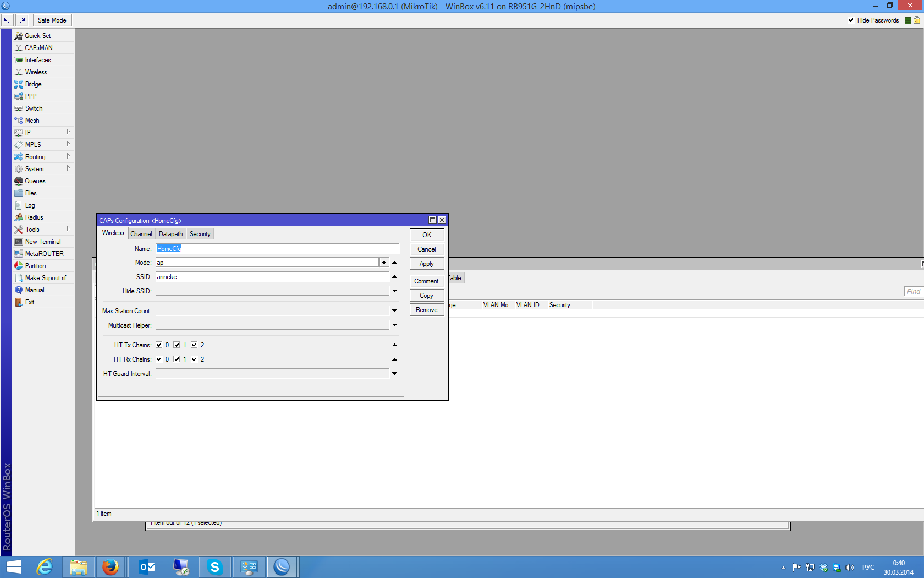
Task: Switch to the Datapath tab
Action: 170,234
